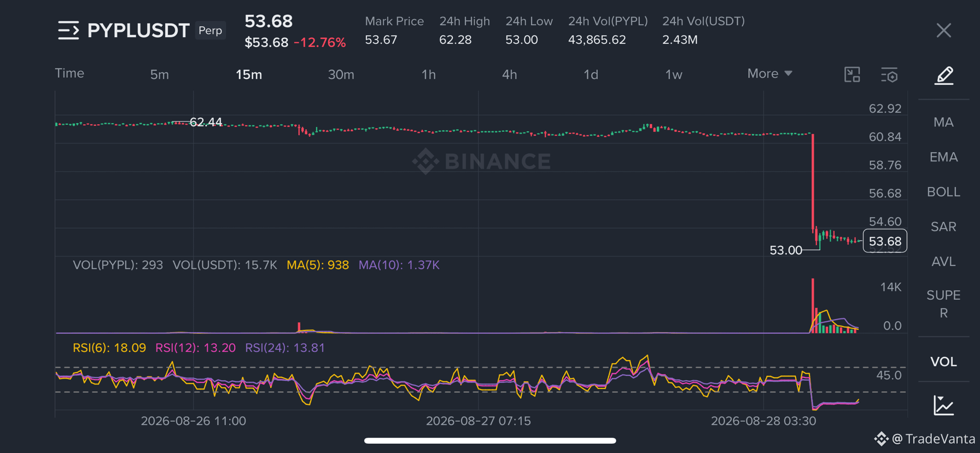The width and height of the screenshot is (980, 453).
Task: Switch to the 1w timeframe
Action: pyautogui.click(x=674, y=74)
